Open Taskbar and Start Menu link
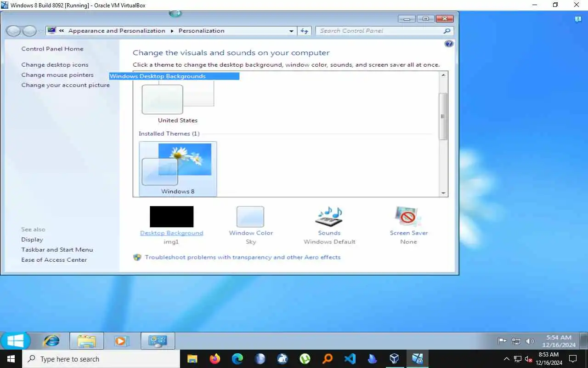The image size is (588, 368). point(57,250)
